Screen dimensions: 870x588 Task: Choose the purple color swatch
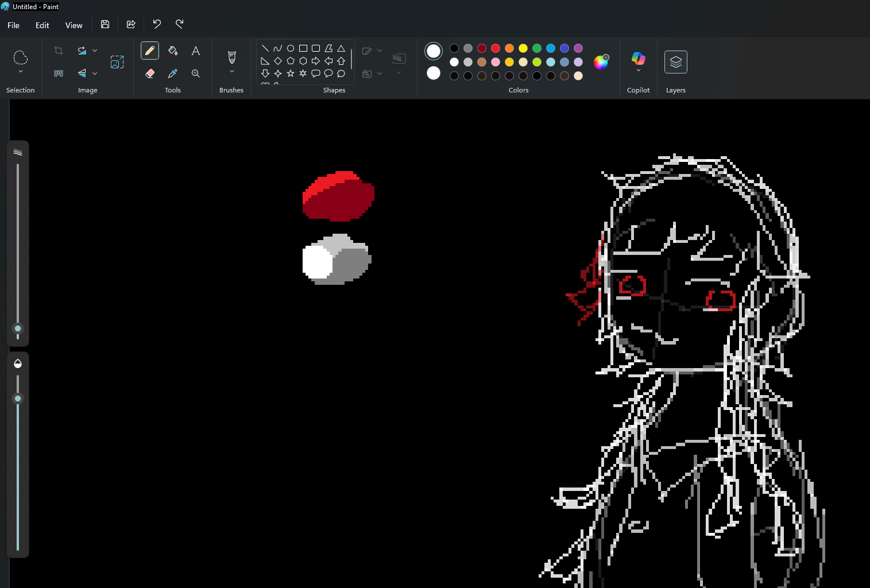578,48
